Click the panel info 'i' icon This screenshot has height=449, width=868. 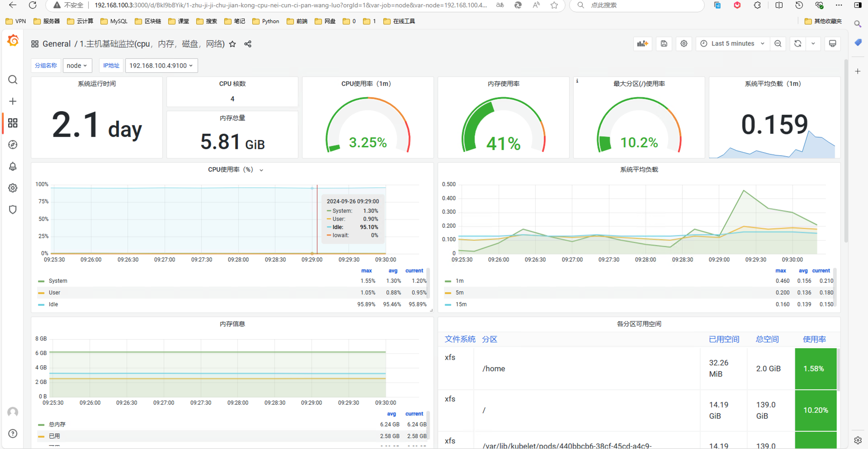click(x=577, y=81)
